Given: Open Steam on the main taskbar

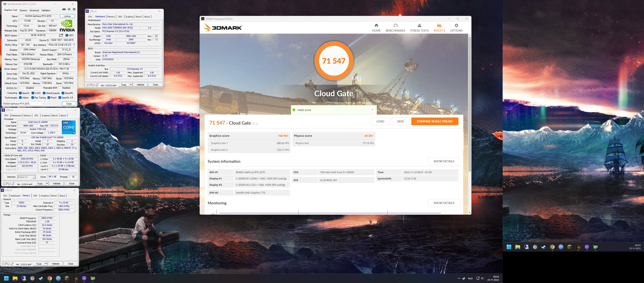Looking at the screenshot, I should tap(41, 278).
